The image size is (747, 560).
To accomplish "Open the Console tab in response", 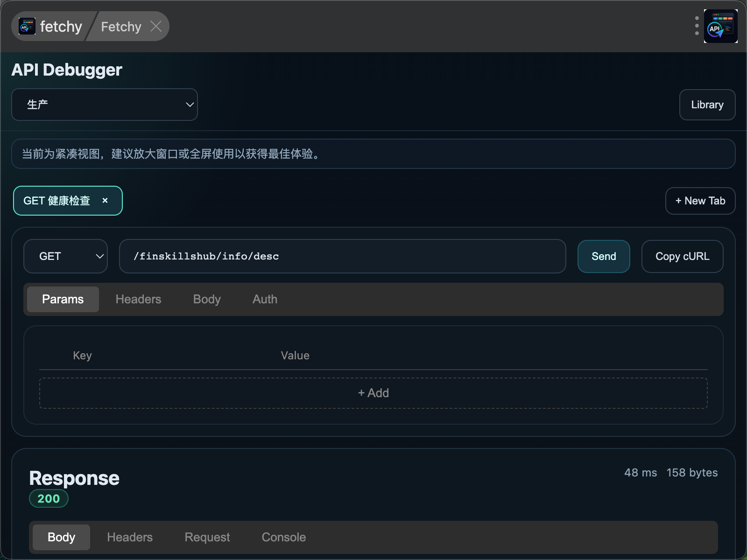I will [x=283, y=537].
